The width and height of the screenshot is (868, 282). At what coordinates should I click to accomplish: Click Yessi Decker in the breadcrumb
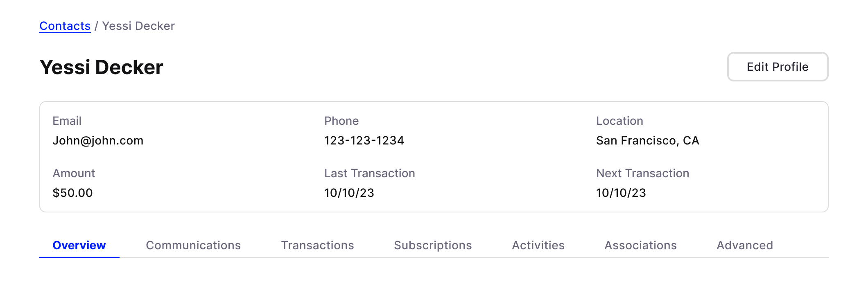(x=138, y=26)
